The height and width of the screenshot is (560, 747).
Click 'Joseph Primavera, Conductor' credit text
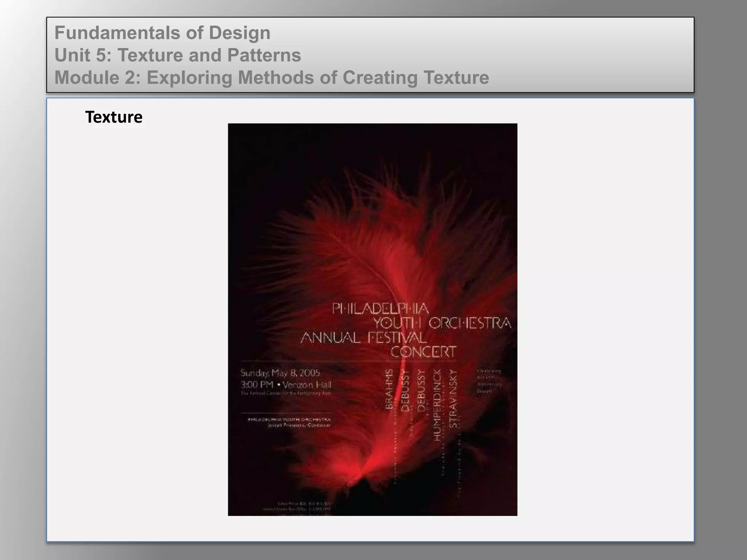pos(299,425)
